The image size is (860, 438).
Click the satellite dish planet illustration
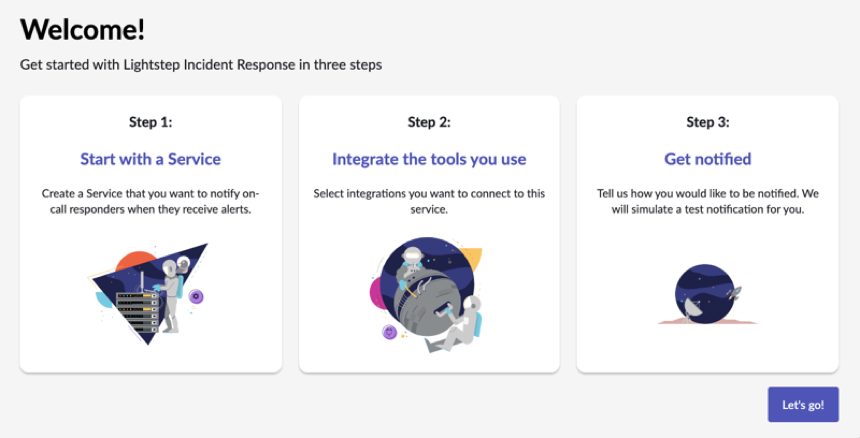[706, 294]
